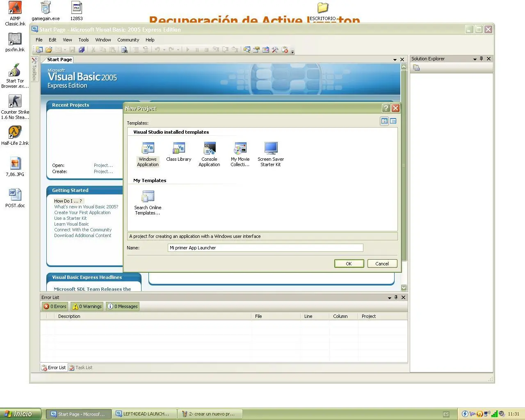525x420 pixels.
Task: Open the Solution Explorer window position dropdown
Action: coord(475,59)
